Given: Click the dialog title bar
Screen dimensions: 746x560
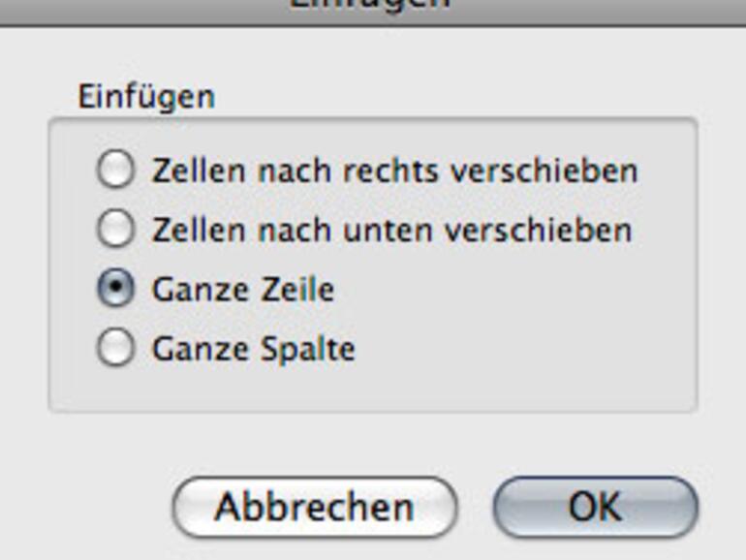Looking at the screenshot, I should [373, 10].
